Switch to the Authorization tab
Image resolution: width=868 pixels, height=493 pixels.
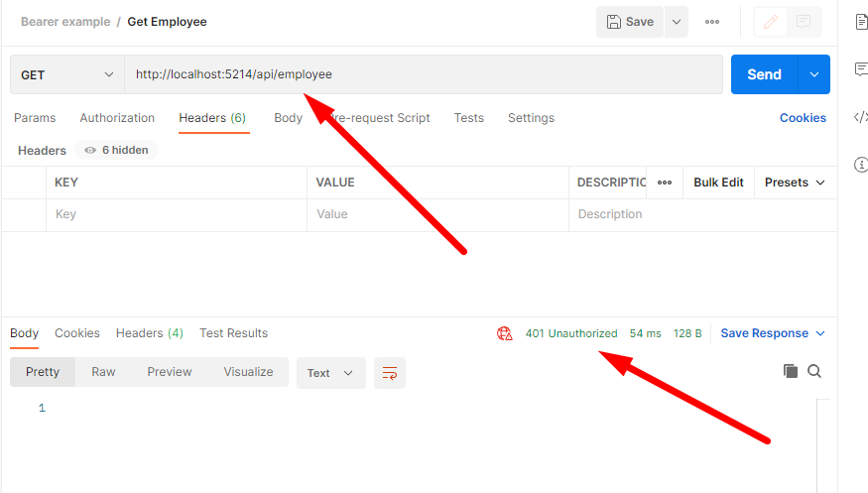[117, 118]
